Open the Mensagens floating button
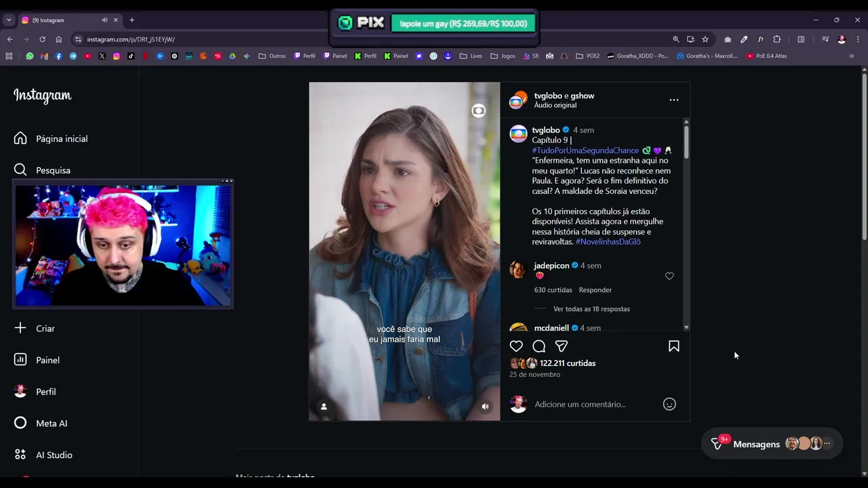 coord(772,443)
